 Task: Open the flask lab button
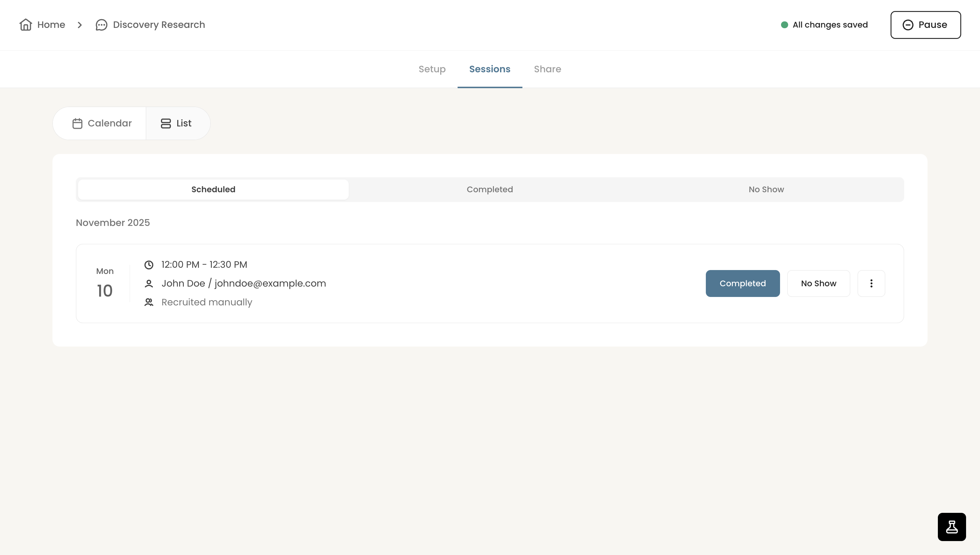coord(952,527)
